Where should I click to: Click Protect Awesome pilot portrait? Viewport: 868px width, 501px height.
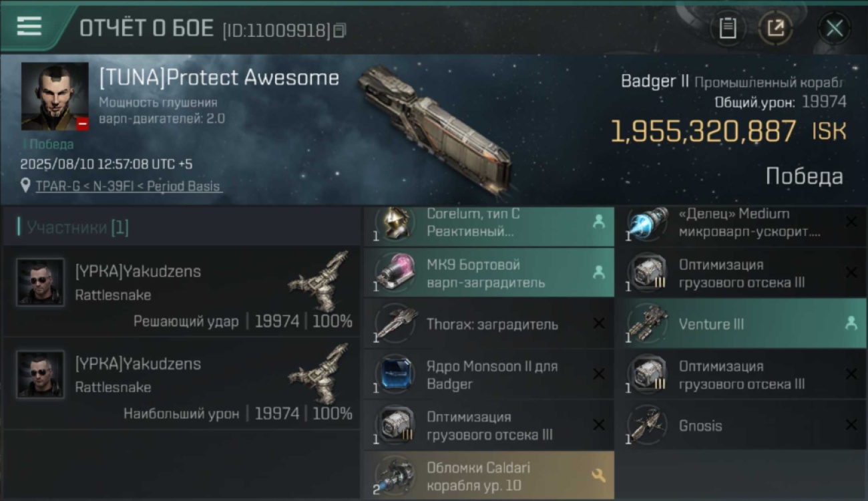tap(55, 96)
